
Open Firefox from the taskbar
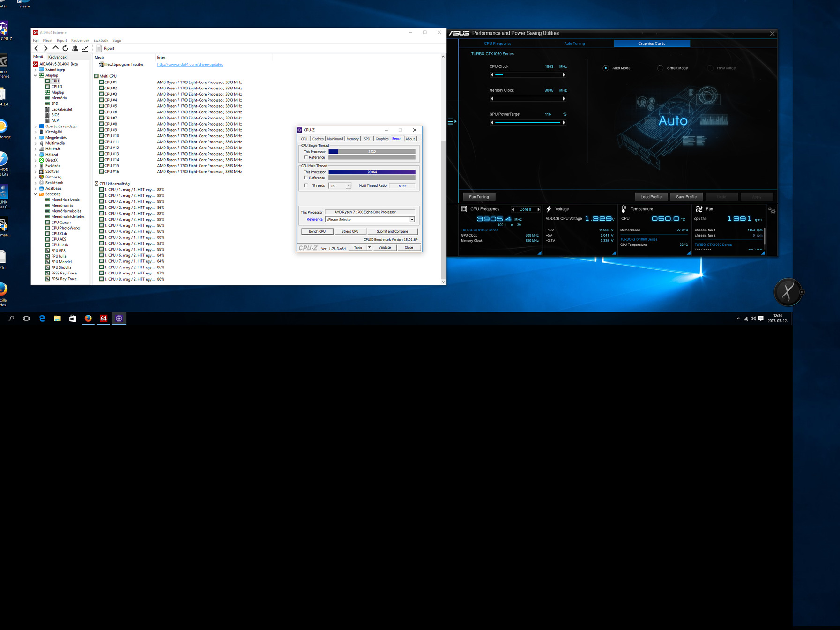coord(88,319)
